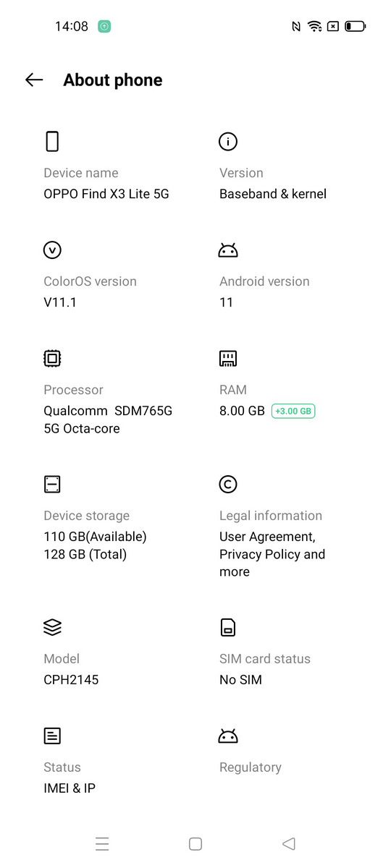Open Baseband & kernel version details
The image size is (391, 868).
(273, 194)
